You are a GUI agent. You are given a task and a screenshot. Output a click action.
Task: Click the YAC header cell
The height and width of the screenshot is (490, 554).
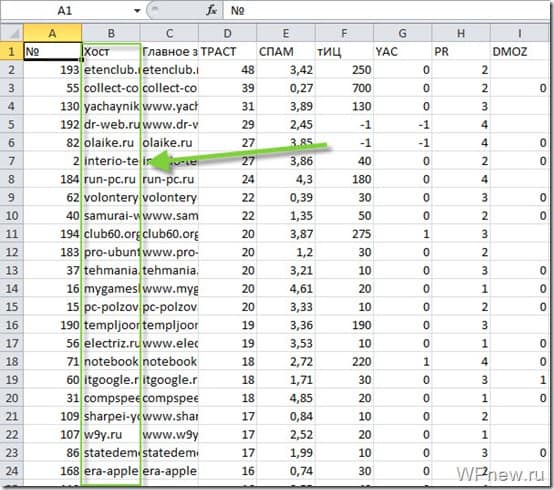pyautogui.click(x=402, y=52)
